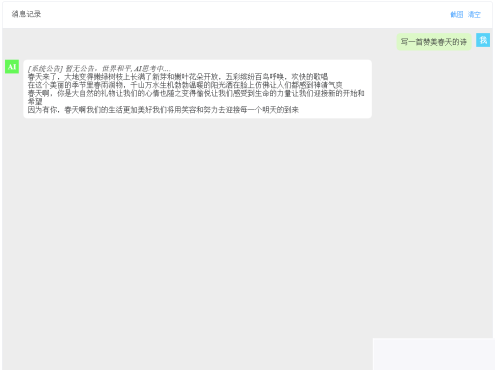Click the poem line starting 春天来了

tap(178, 77)
